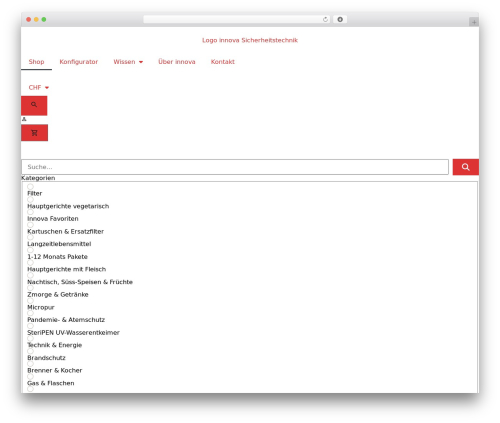
Task: Select the Hauptgerichte mit Fleisch radio button
Action: (x=30, y=263)
